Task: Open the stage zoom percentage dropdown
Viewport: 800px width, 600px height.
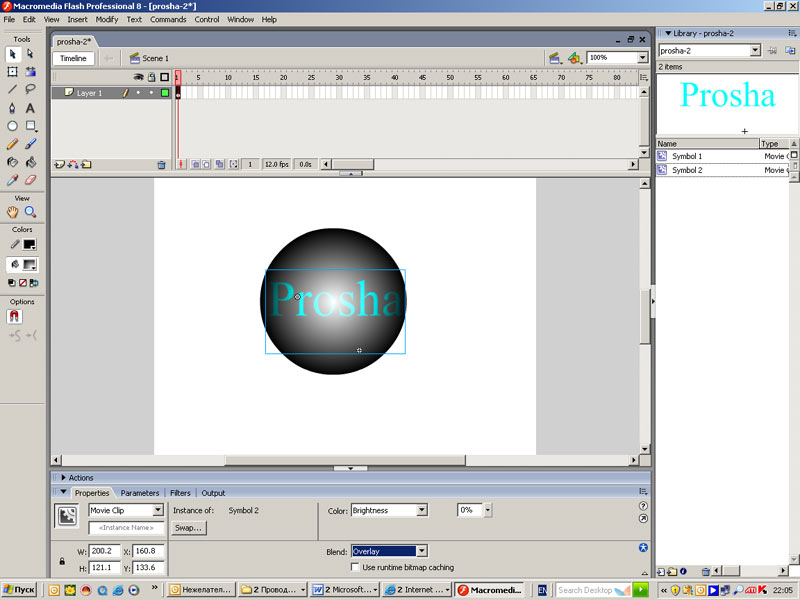Action: (642, 58)
